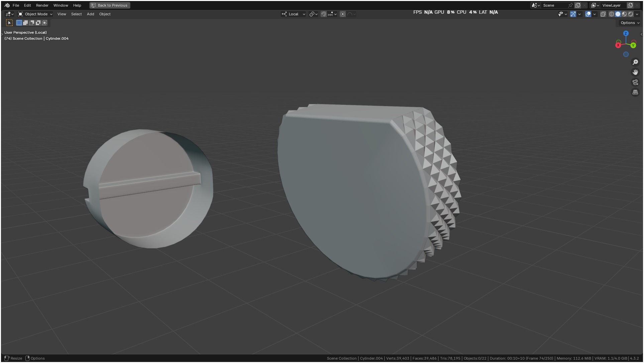Switch to rendered viewport shading
644x363 pixels.
click(x=631, y=14)
